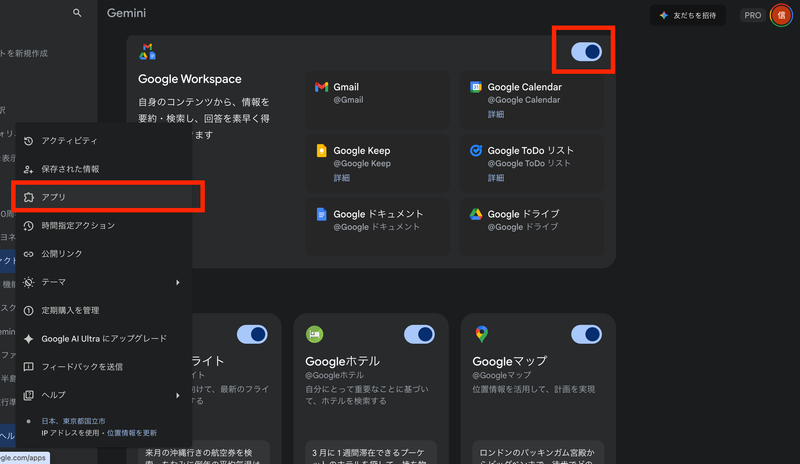This screenshot has width=800, height=464.
Task: Click the Google ドライブ icon
Action: [x=476, y=214]
